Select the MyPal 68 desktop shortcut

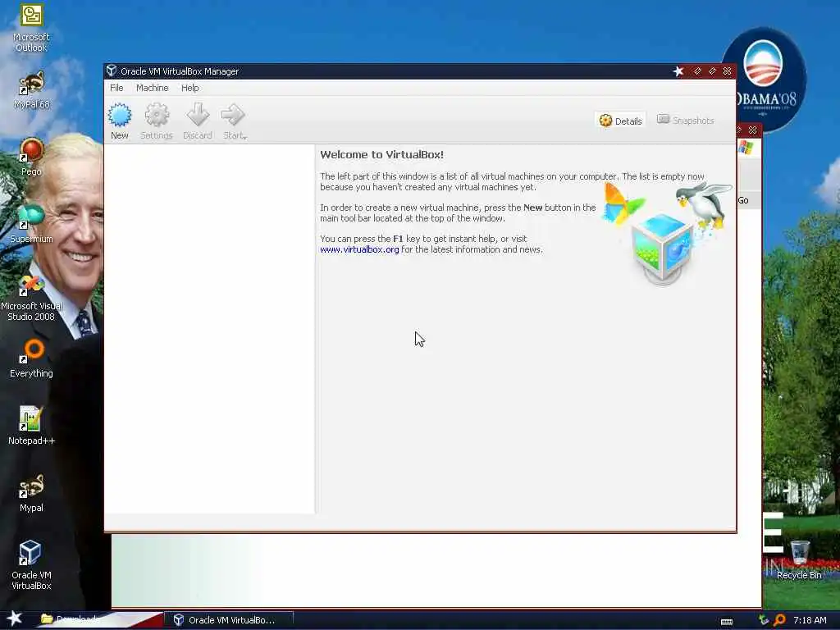tap(32, 90)
